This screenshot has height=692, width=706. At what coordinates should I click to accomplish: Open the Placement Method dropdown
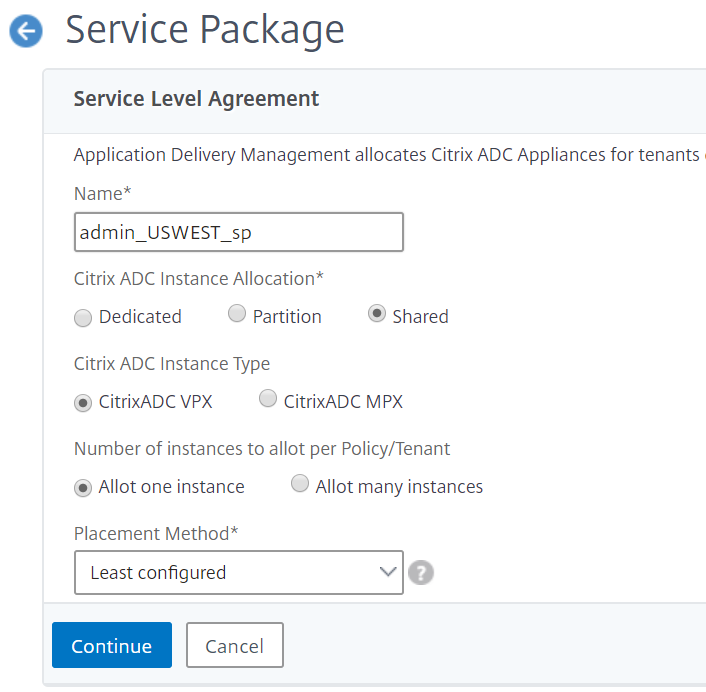tap(239, 573)
